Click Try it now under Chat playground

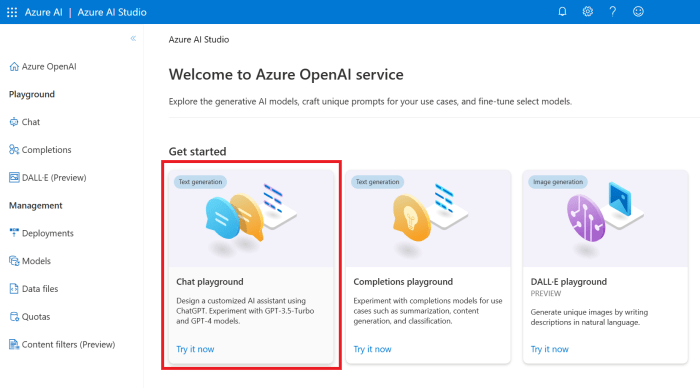tap(195, 349)
